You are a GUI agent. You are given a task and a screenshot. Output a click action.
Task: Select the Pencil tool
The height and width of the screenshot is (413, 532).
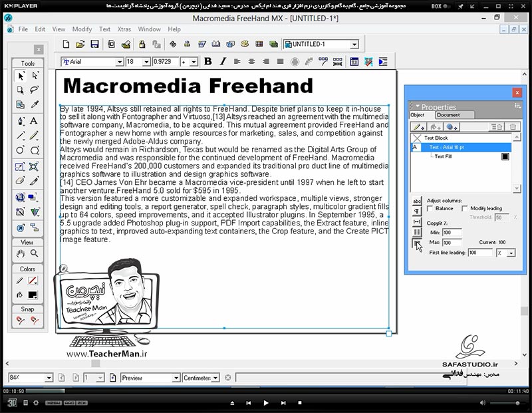coord(34,136)
